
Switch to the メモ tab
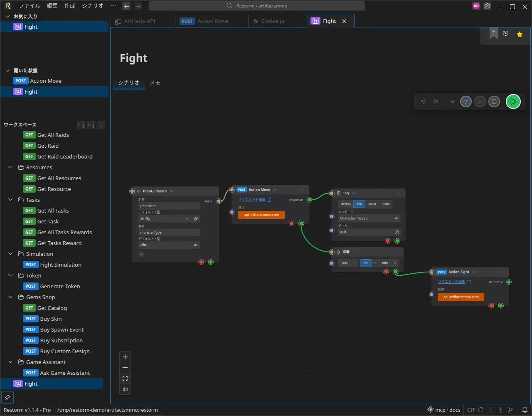[x=155, y=83]
